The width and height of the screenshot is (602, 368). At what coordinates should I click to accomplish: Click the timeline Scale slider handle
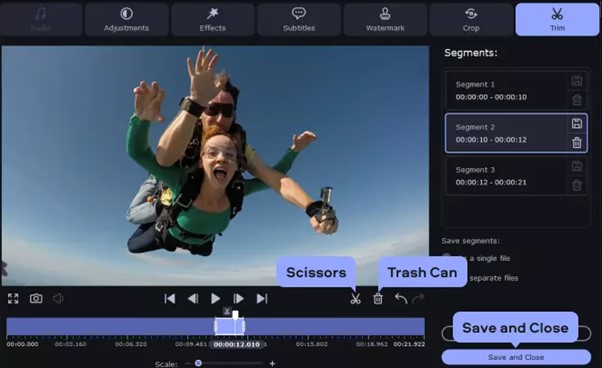pyautogui.click(x=198, y=363)
